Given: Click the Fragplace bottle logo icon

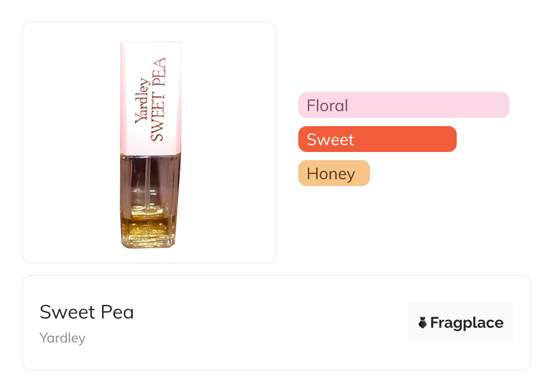Looking at the screenshot, I should tap(423, 323).
